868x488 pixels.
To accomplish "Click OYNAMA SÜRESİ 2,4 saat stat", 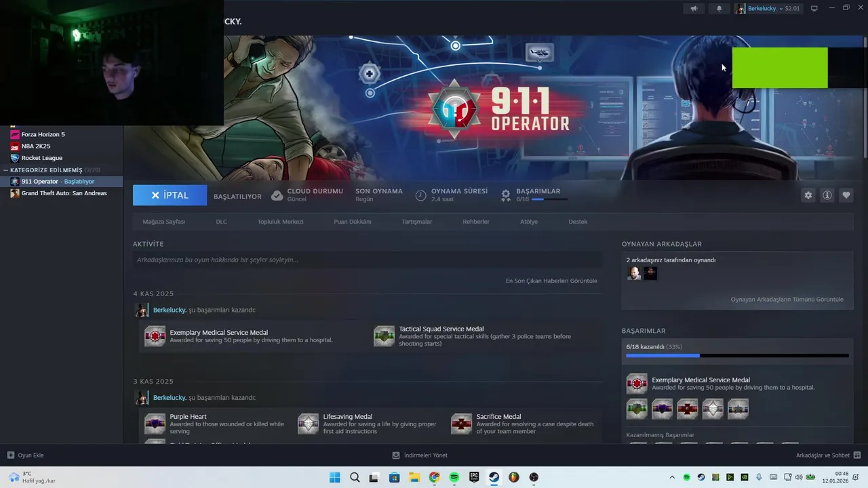I will pos(451,195).
